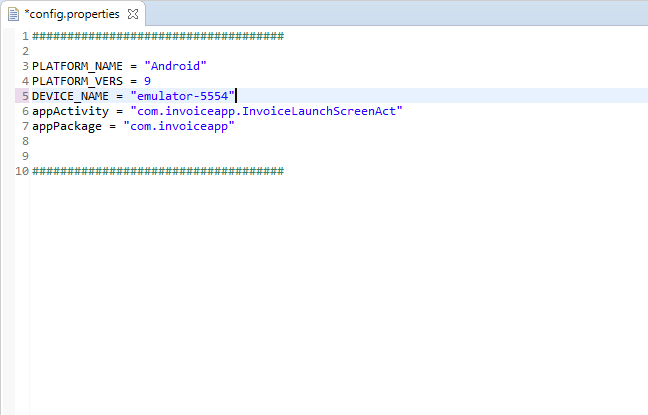Click the PLATFORM_NAME key on line 3
648x415 pixels.
click(77, 66)
